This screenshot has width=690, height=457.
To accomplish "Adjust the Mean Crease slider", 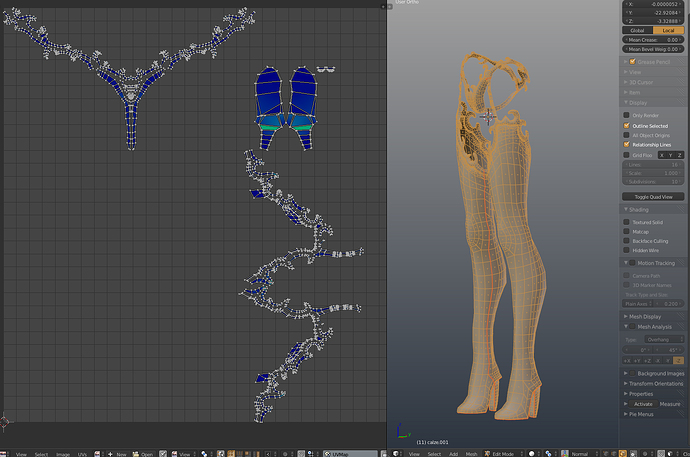I will click(x=653, y=40).
